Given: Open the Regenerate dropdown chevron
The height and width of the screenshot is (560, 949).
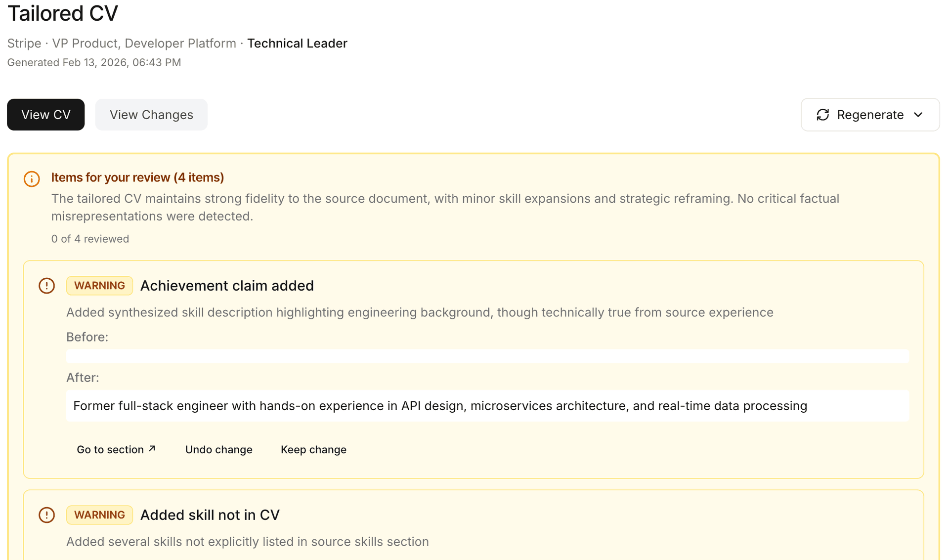Looking at the screenshot, I should 919,114.
